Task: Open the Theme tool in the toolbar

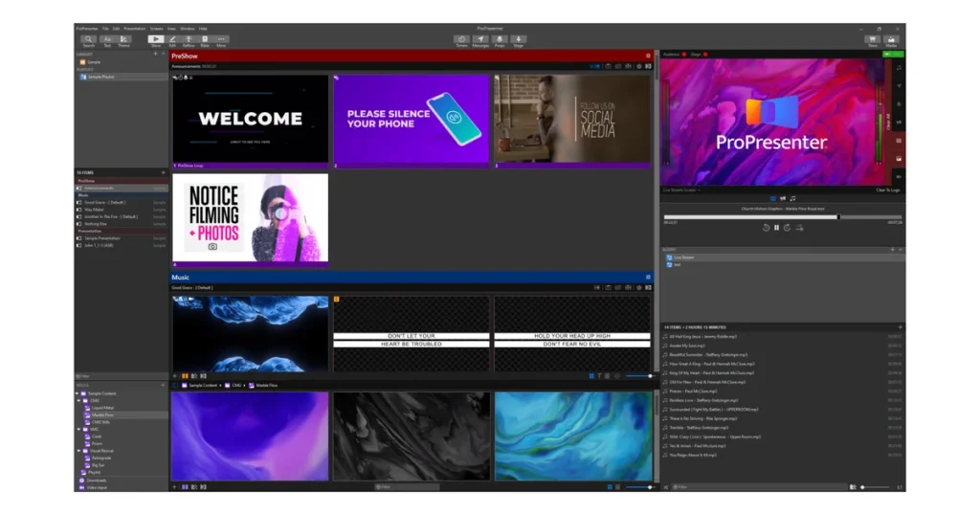Action: [123, 40]
